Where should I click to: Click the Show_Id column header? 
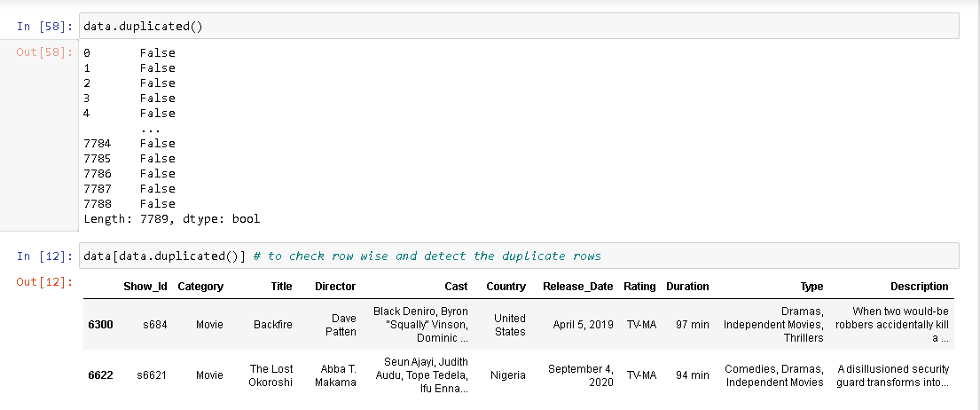coord(143,287)
